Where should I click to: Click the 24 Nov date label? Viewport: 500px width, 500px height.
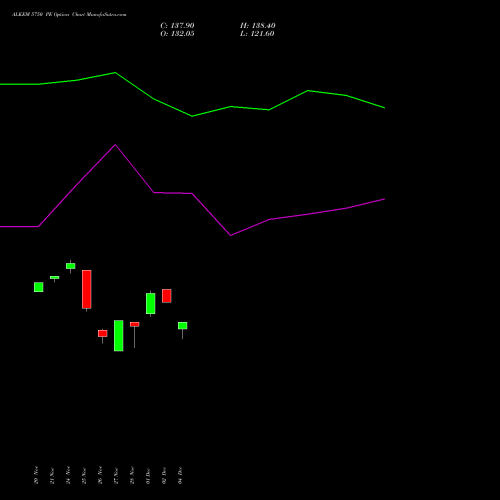[68, 475]
